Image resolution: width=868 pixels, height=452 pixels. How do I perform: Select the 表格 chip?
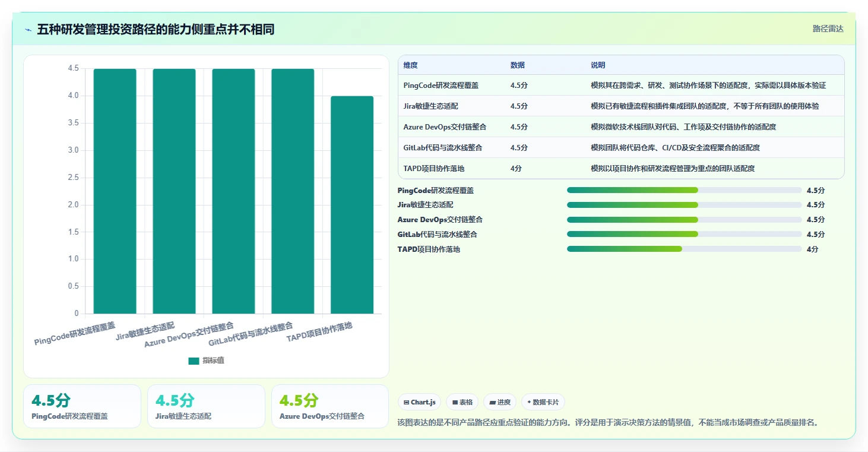point(462,402)
